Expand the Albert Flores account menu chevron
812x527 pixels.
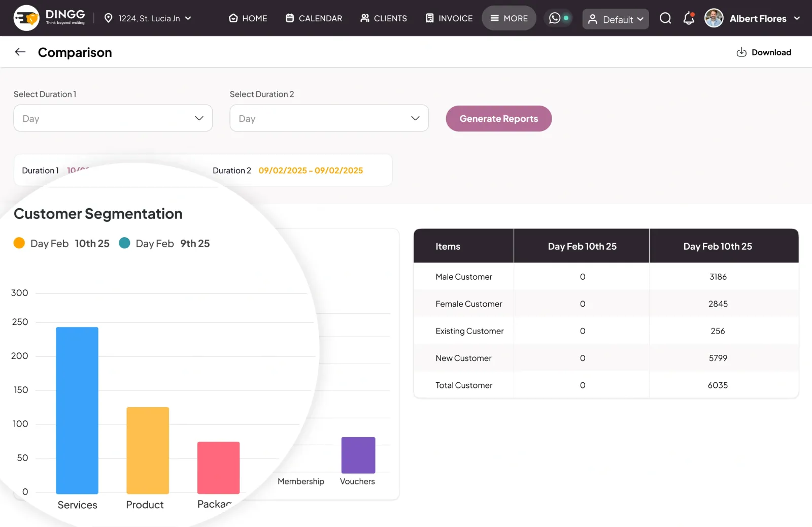click(797, 18)
